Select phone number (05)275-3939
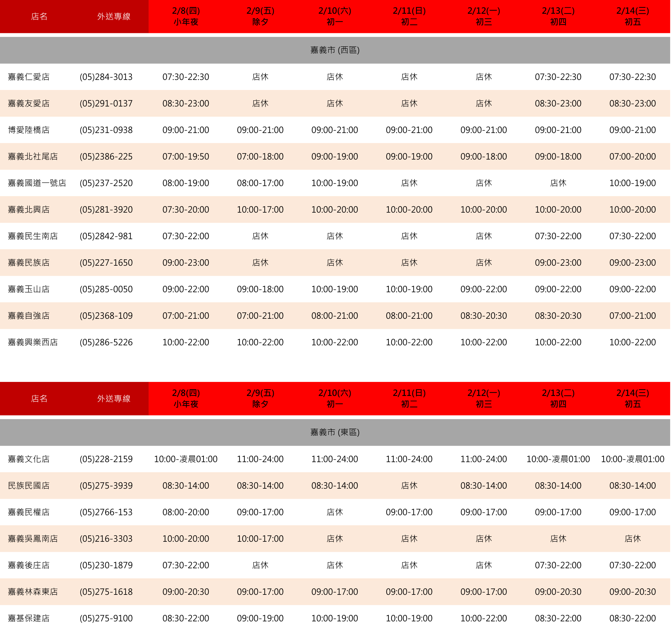The image size is (672, 625). 106,486
